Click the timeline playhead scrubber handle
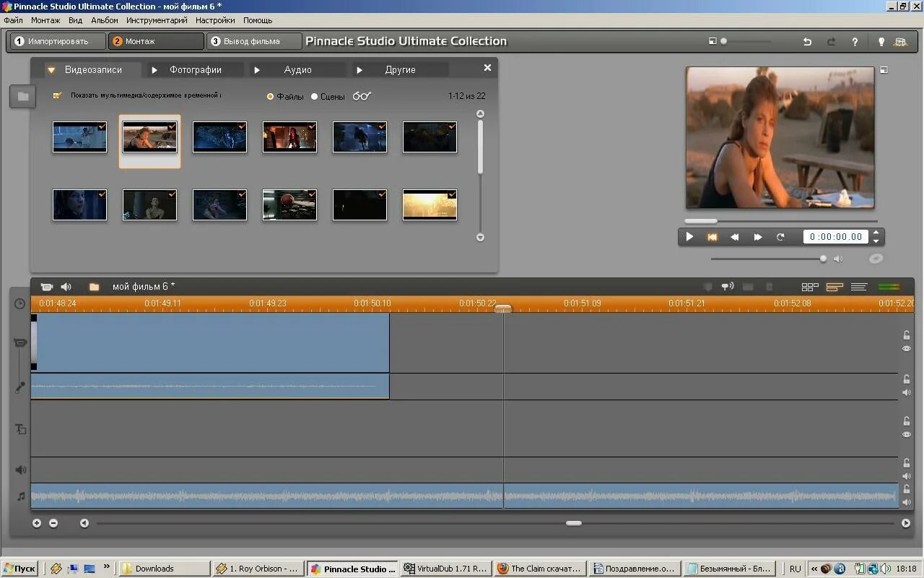 (503, 309)
